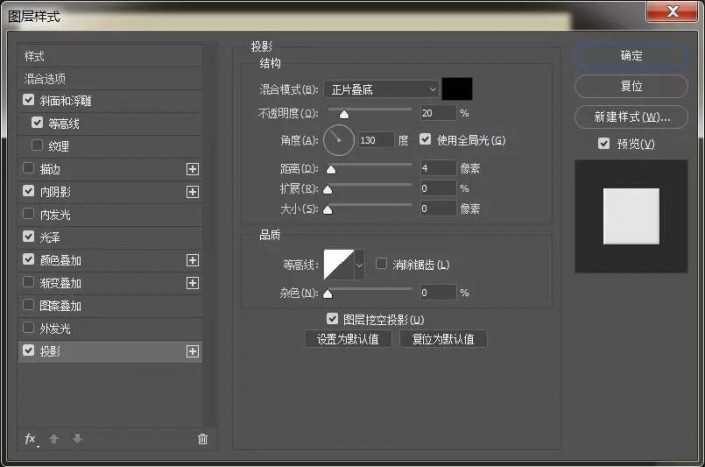Open the black shadow color swatch
Screen dimensions: 705x467
(x=457, y=89)
